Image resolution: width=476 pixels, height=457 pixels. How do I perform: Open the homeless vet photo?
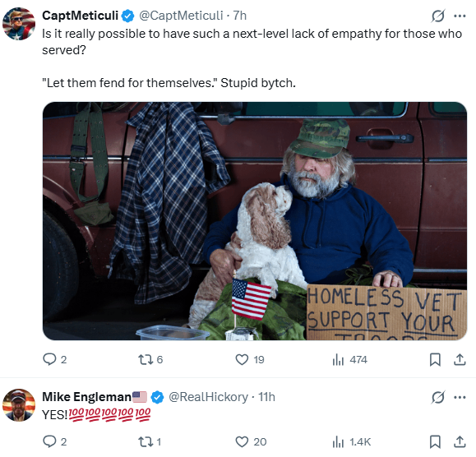255,221
